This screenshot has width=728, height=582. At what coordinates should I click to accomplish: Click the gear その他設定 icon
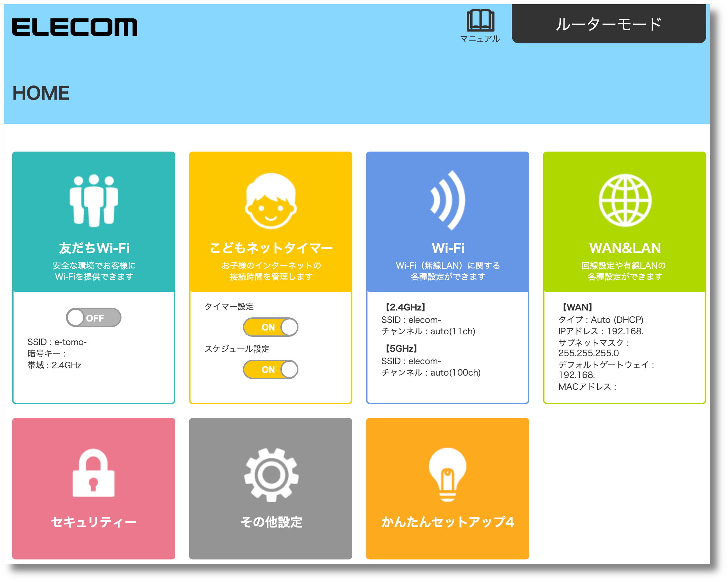click(271, 475)
